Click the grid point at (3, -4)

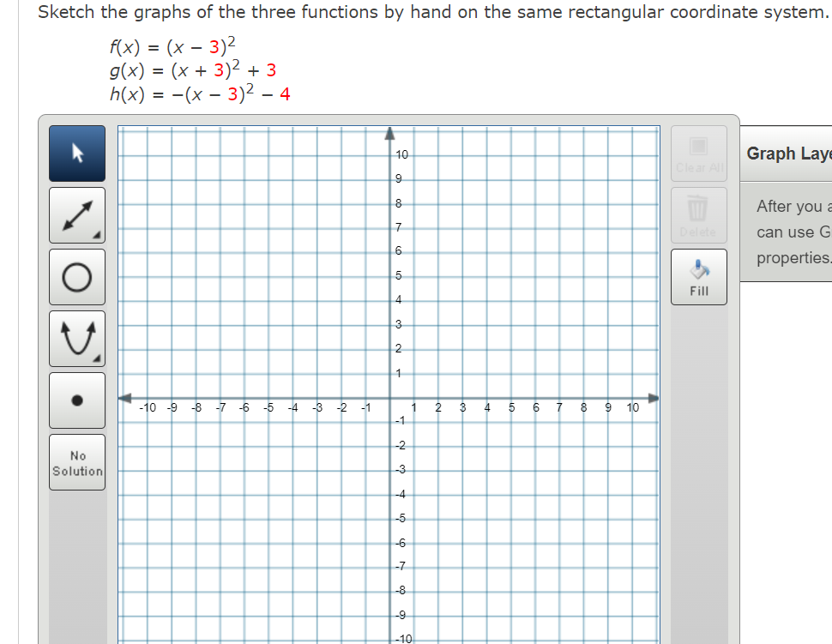[464, 497]
